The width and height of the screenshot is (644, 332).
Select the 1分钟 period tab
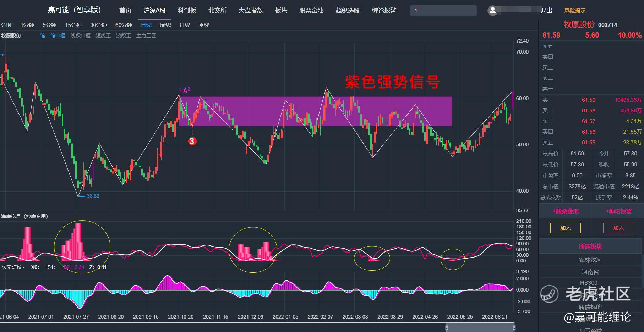coord(27,25)
